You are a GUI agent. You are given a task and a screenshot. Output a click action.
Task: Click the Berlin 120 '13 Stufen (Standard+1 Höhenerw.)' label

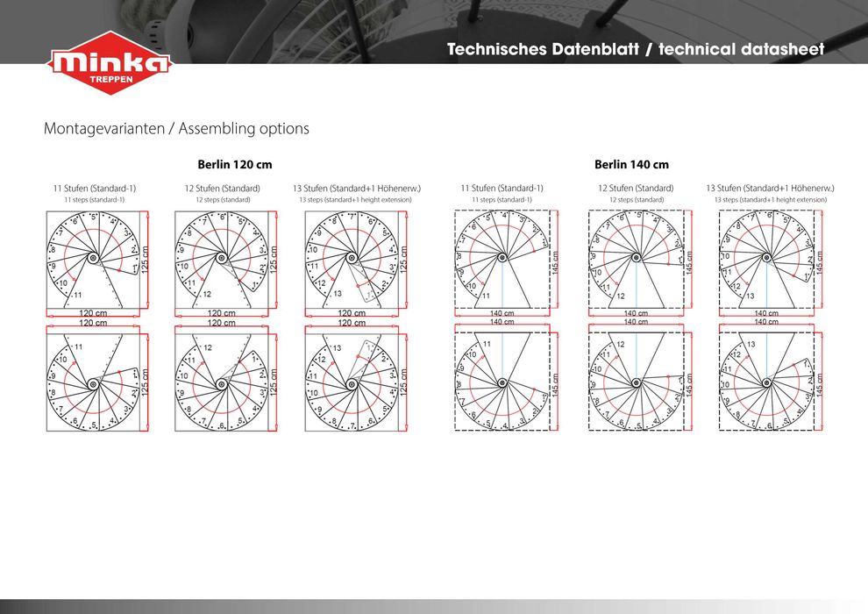(357, 189)
